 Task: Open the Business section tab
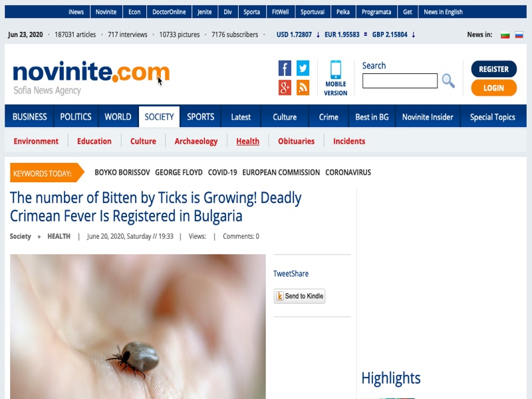tap(29, 117)
